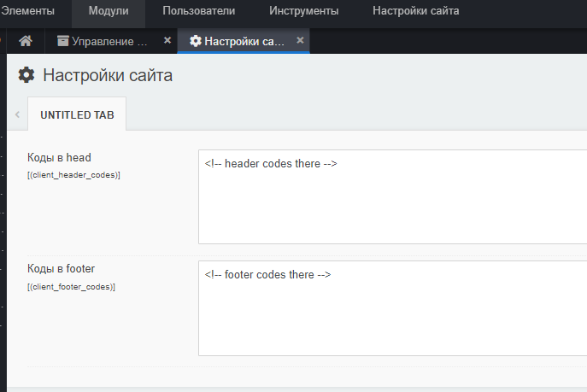Focus the header codes text area
This screenshot has width=587, height=392.
click(x=392, y=196)
